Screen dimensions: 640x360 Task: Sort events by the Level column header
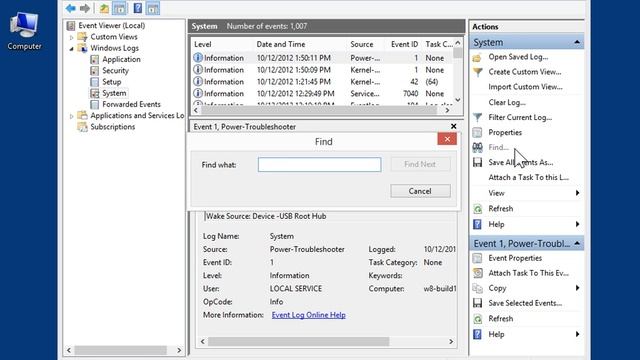(202, 44)
